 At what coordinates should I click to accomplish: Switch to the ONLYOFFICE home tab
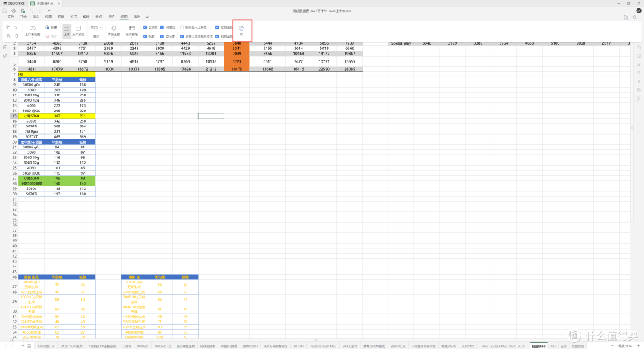point(14,4)
